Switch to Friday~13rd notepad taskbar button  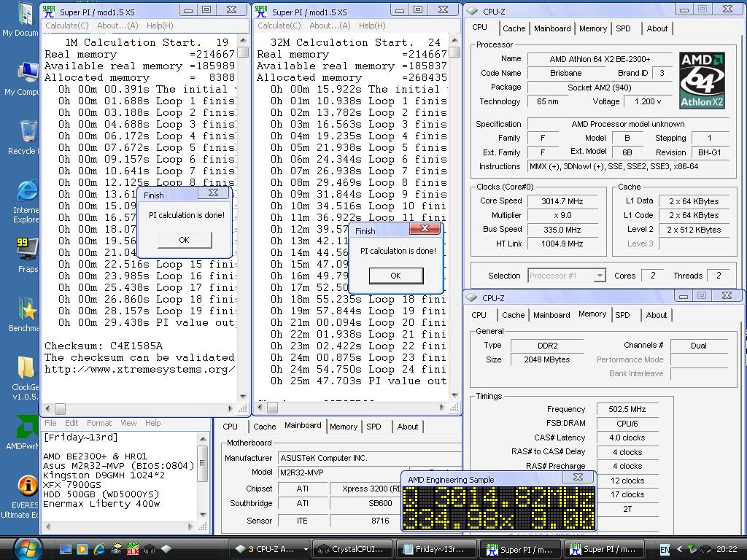[435, 549]
